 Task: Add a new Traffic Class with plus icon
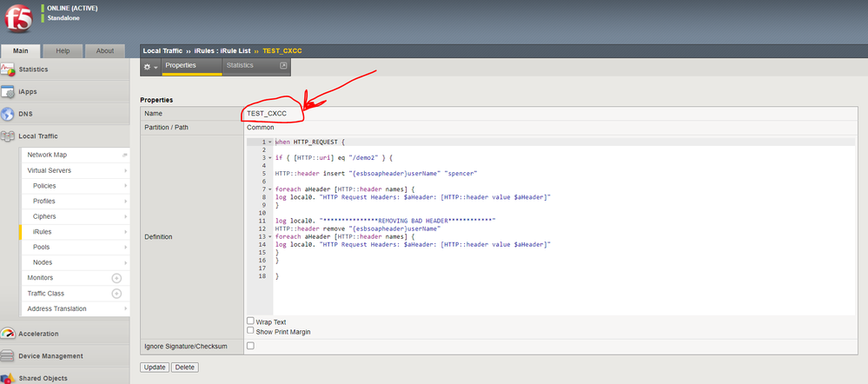(116, 294)
